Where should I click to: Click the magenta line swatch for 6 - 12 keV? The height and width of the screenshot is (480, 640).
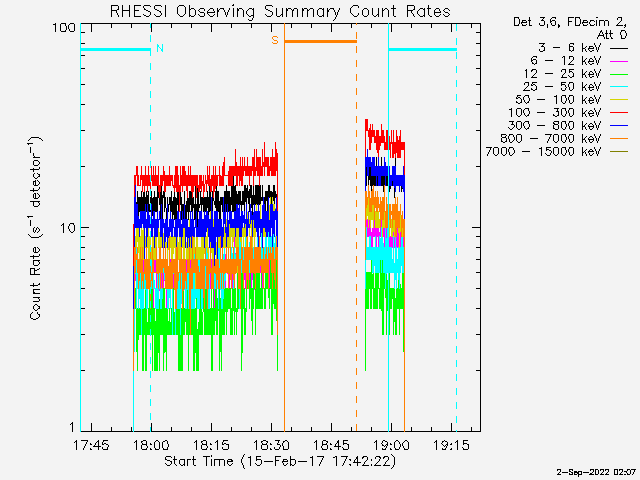[x=619, y=61]
